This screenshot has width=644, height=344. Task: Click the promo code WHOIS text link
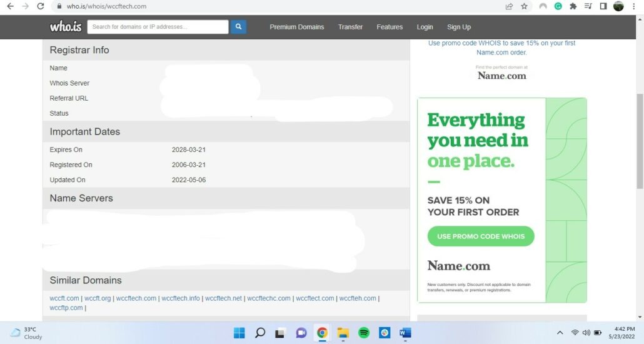(501, 48)
